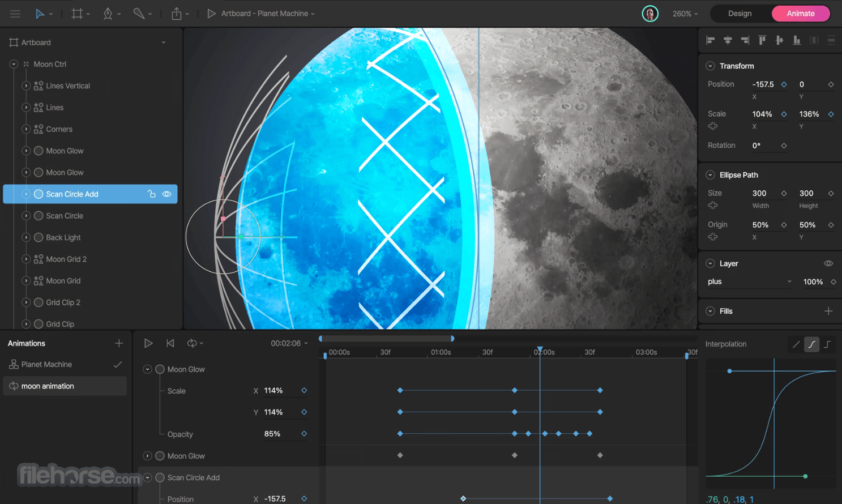The height and width of the screenshot is (504, 842).
Task: Select the Artboard tool in toolbar
Action: 77,14
